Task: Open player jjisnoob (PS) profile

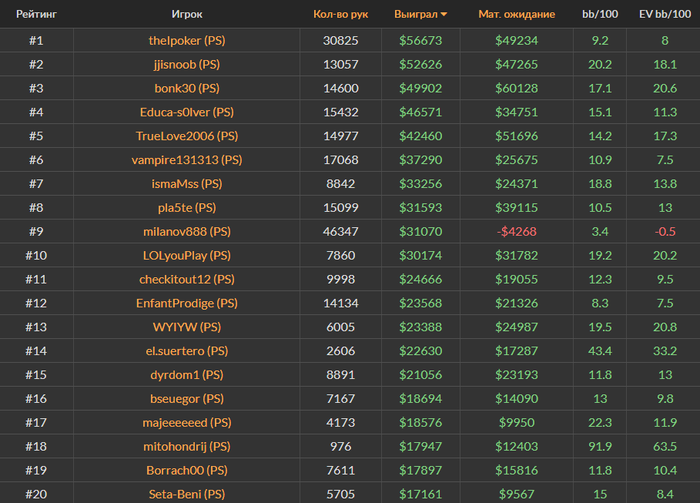Action: click(187, 64)
